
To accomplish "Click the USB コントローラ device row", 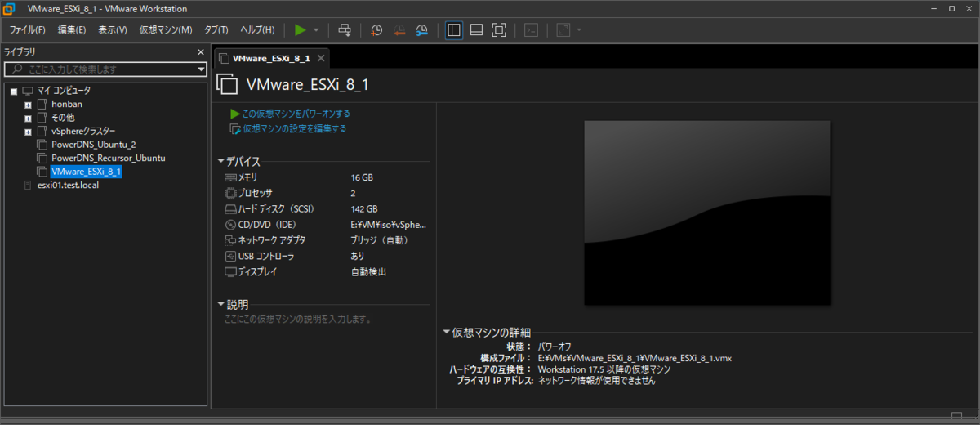I will point(326,256).
